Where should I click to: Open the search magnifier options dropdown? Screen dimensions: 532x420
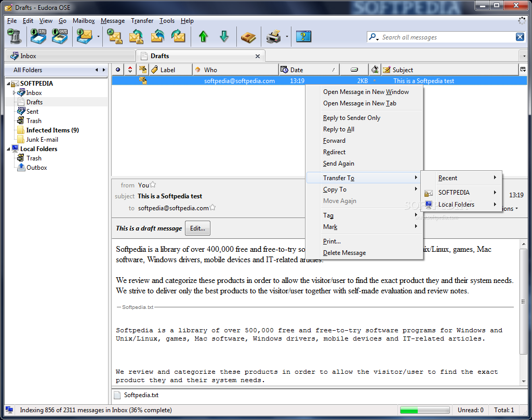click(374, 37)
